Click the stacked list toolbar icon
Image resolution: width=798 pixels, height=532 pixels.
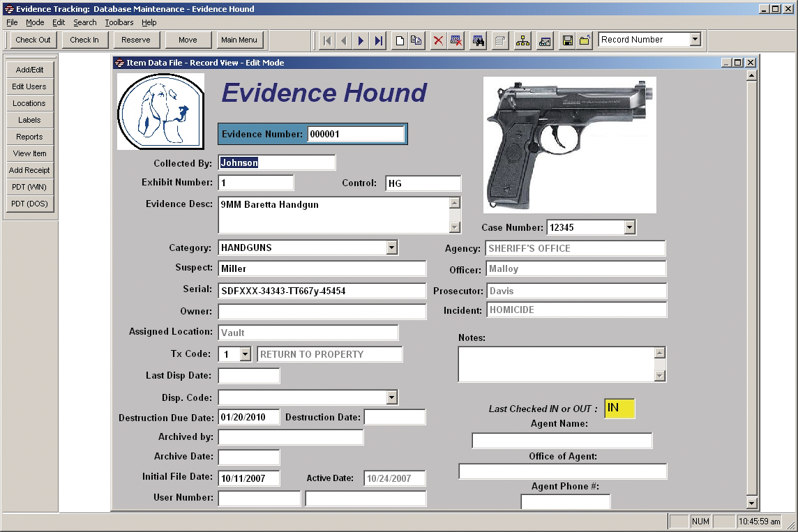point(499,40)
